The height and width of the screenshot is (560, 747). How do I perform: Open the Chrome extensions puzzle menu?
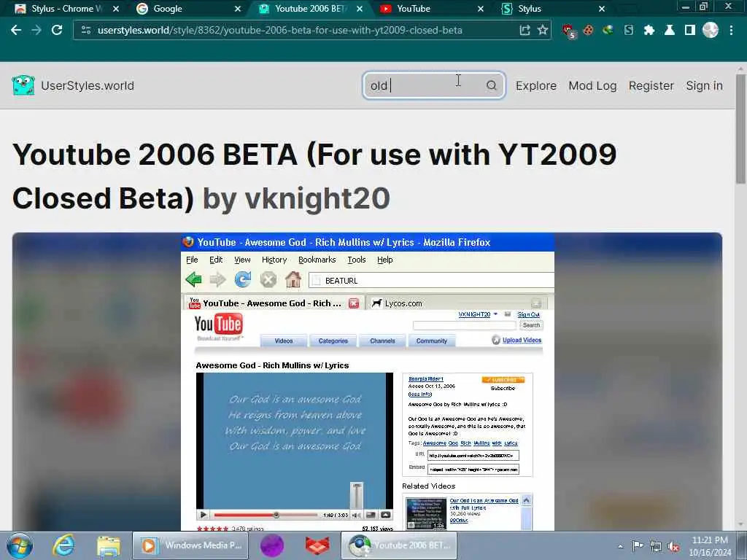649,30
